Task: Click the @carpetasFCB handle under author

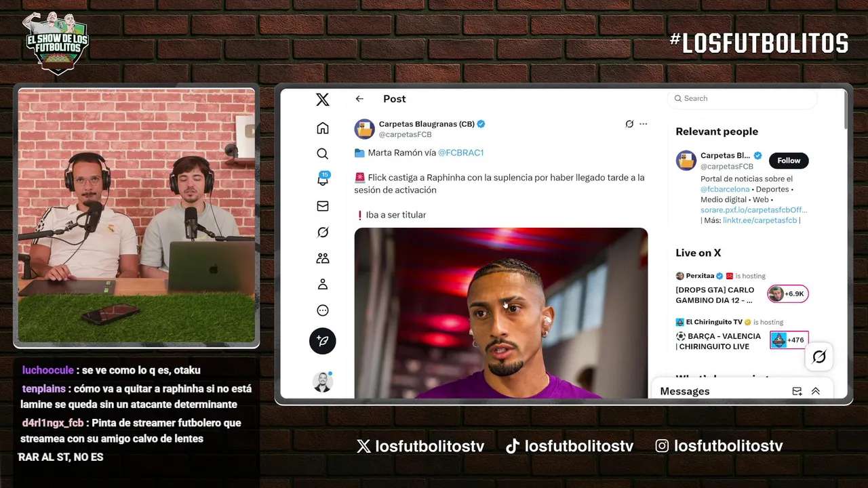Action: (406, 135)
